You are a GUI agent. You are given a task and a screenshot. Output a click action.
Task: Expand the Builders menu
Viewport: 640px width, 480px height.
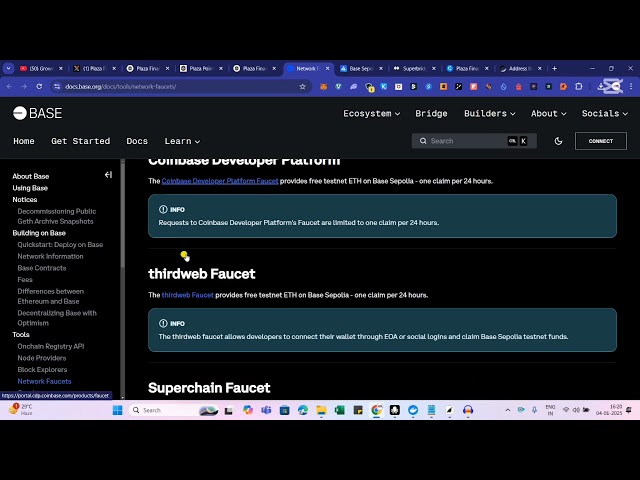click(489, 113)
